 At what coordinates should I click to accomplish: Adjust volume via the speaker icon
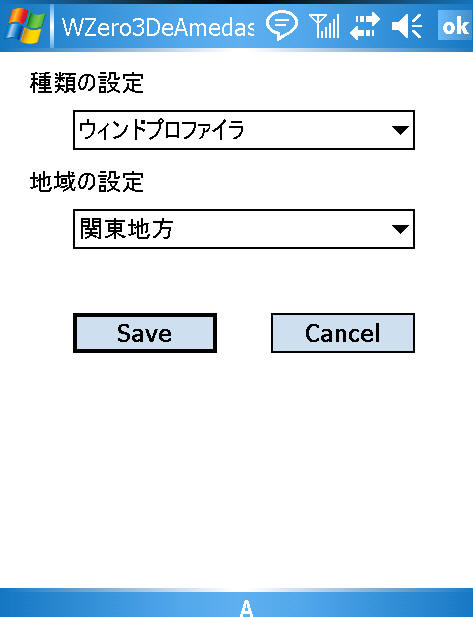click(x=407, y=26)
